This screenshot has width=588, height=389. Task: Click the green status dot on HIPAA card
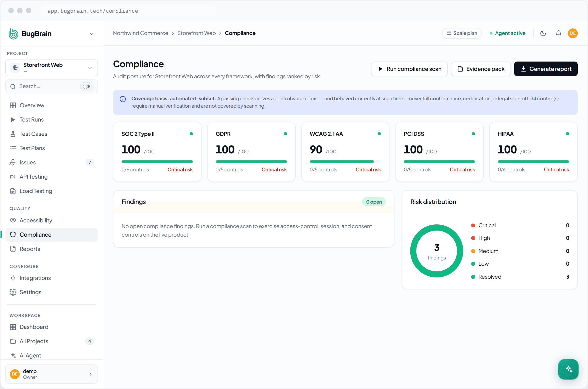coord(567,134)
